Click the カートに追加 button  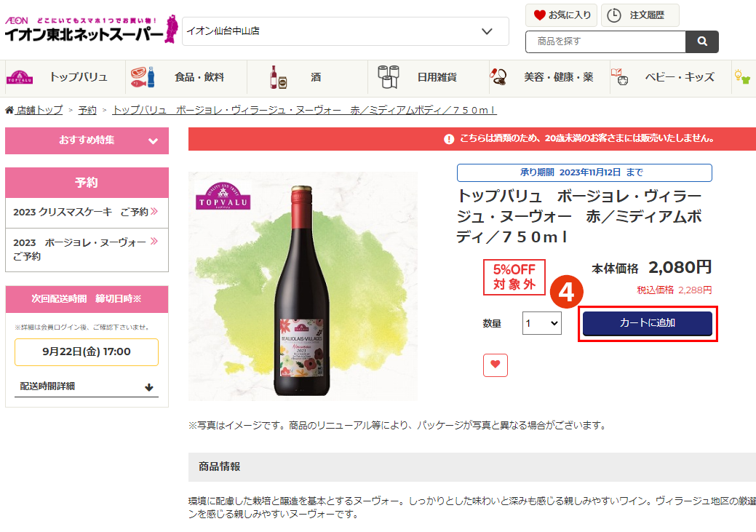point(647,323)
